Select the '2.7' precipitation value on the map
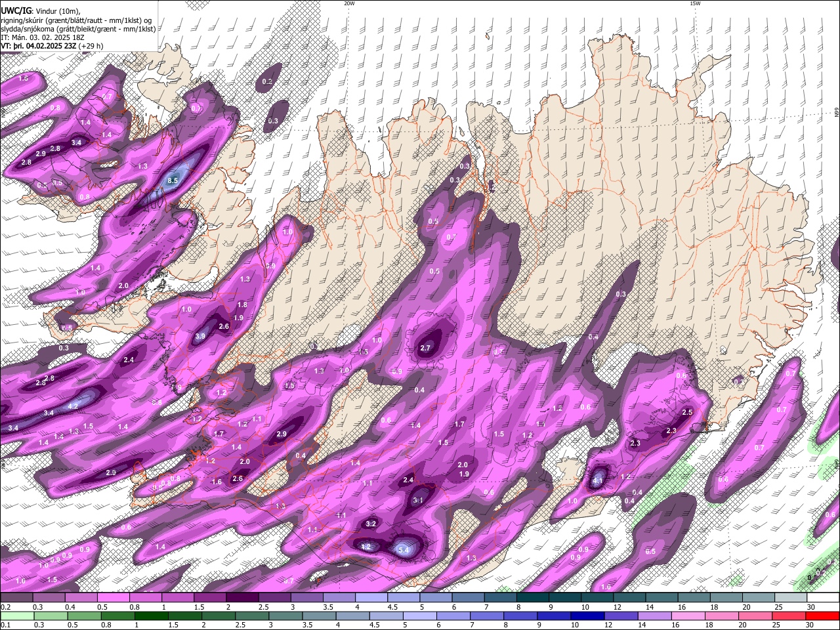This screenshot has height=630, width=840. pos(425,348)
